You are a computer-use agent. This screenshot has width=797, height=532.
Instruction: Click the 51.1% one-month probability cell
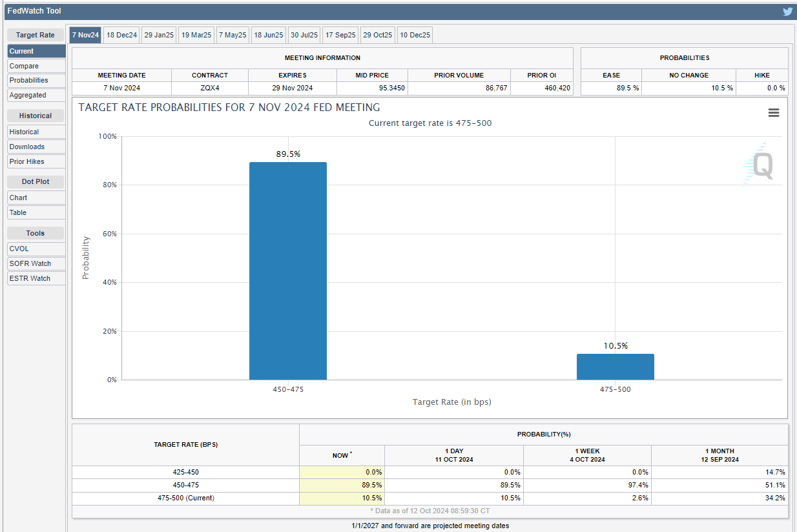coord(719,485)
